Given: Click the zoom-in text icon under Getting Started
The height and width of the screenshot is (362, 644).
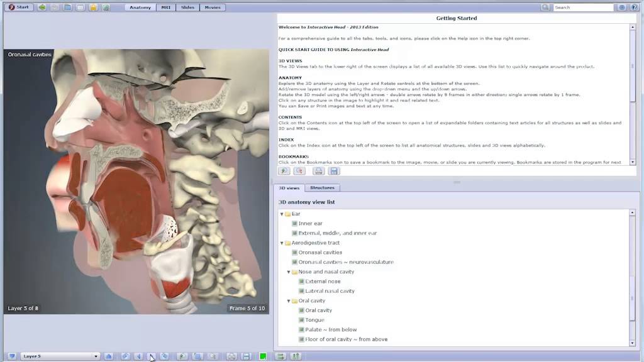Looking at the screenshot, I should point(284,171).
